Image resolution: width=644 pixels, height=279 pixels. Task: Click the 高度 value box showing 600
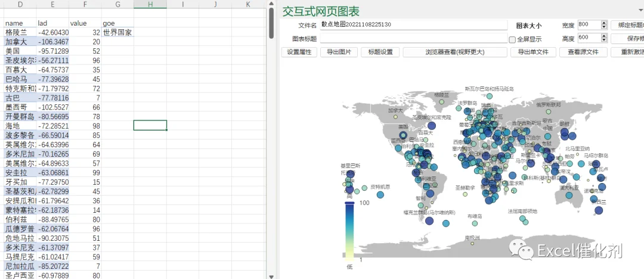click(589, 38)
